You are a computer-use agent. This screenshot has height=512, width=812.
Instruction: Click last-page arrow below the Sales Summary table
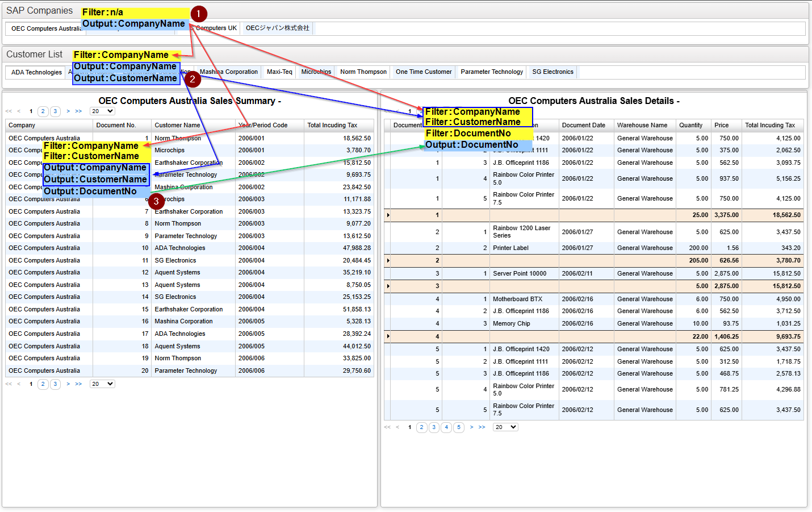tap(78, 384)
